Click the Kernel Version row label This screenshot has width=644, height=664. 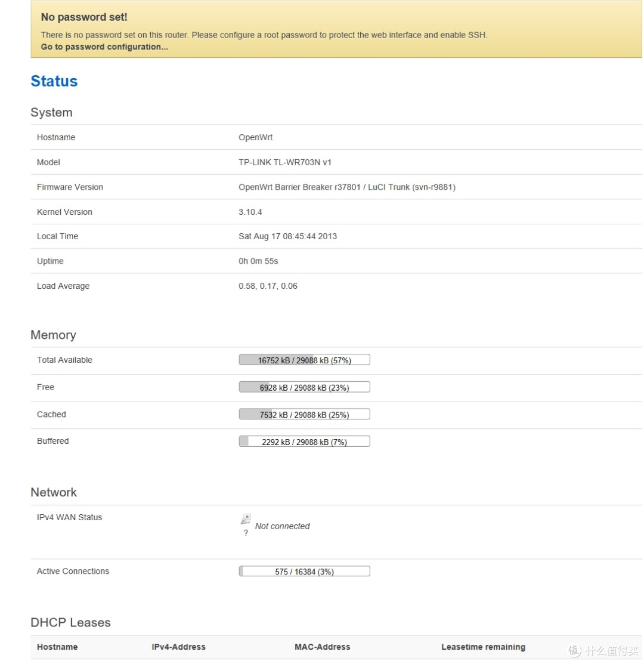[x=64, y=212]
